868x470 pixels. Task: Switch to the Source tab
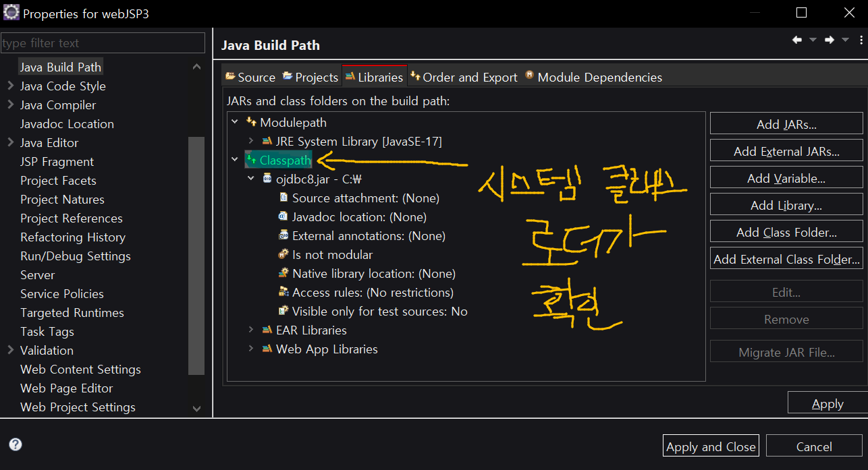250,77
